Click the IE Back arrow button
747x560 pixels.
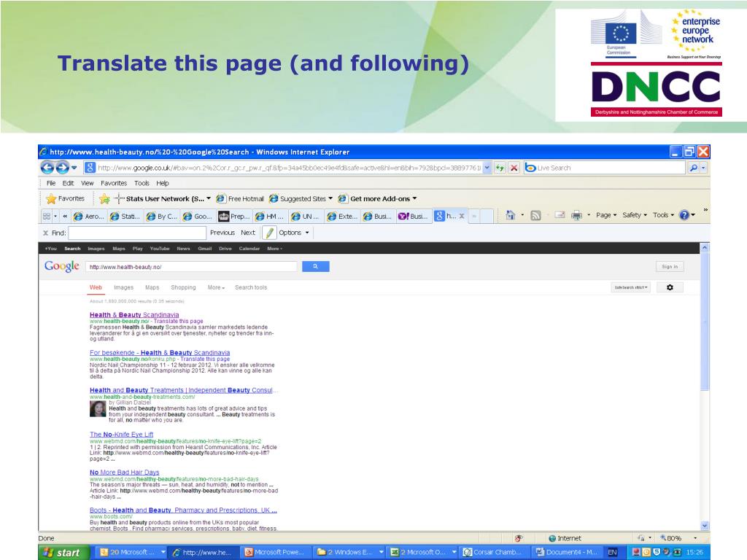tap(47, 168)
